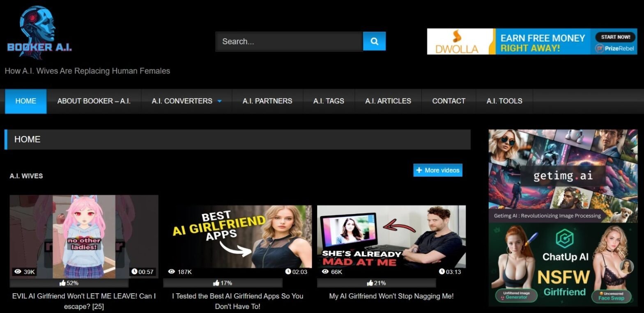Expand the A.I. Converters dropdown arrow

219,101
